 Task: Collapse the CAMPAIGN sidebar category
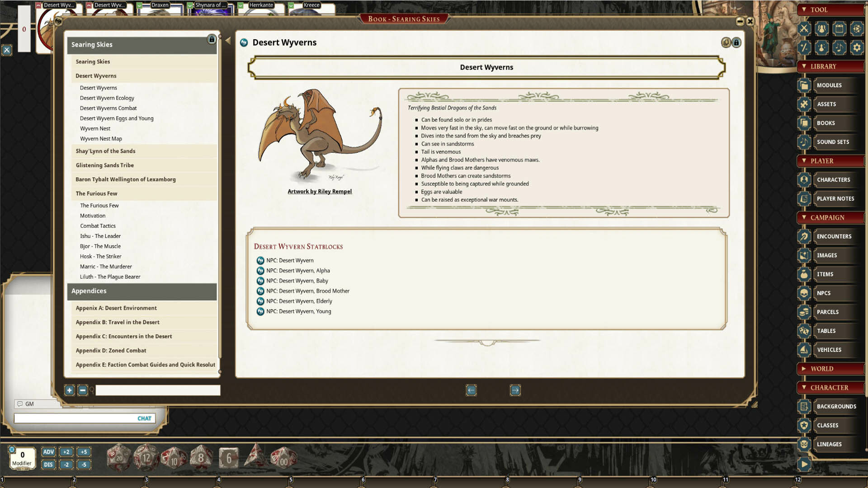tap(803, 217)
